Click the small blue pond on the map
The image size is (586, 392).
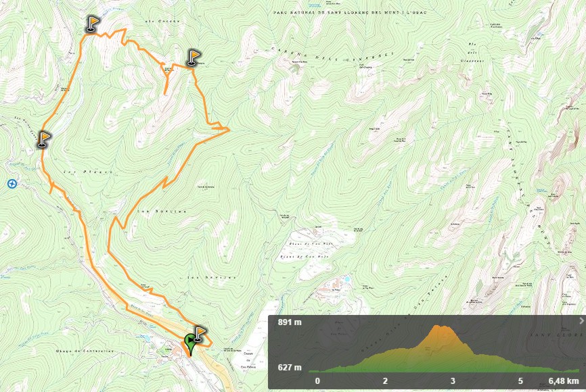coord(347,278)
